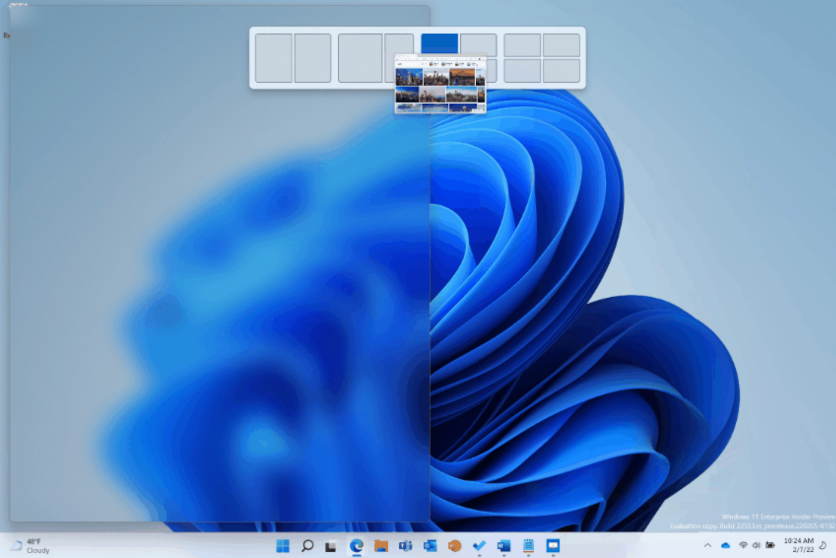This screenshot has width=836, height=558.
Task: Choose right half of two-column snap layout
Action: (x=312, y=58)
